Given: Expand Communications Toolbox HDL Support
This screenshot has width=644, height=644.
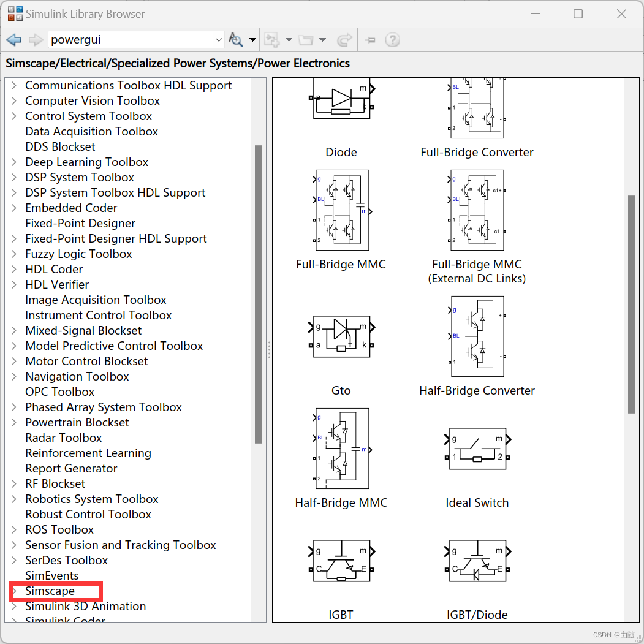Looking at the screenshot, I should pyautogui.click(x=14, y=85).
